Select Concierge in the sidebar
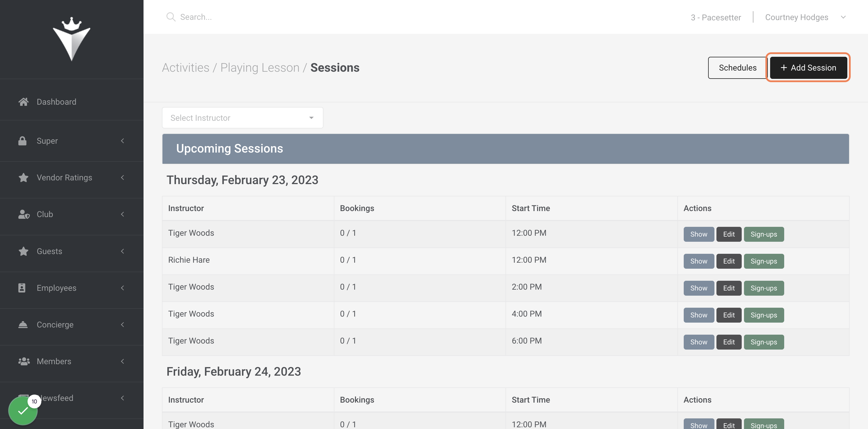This screenshot has height=429, width=868. pyautogui.click(x=55, y=325)
